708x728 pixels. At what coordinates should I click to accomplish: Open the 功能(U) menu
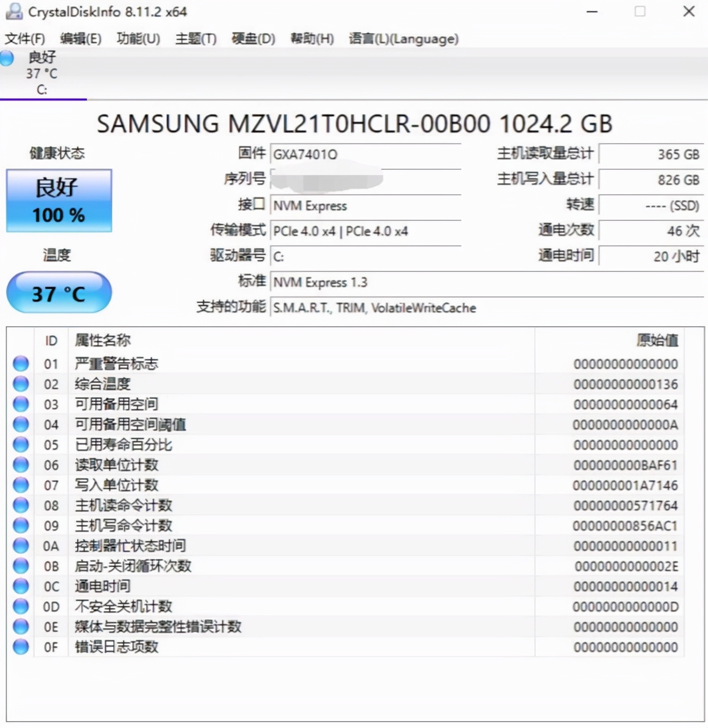(137, 38)
